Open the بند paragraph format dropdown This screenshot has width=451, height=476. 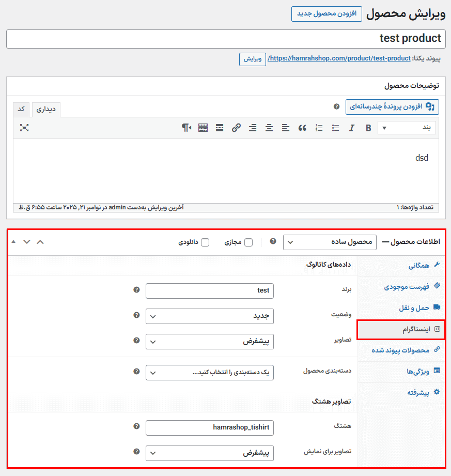407,128
